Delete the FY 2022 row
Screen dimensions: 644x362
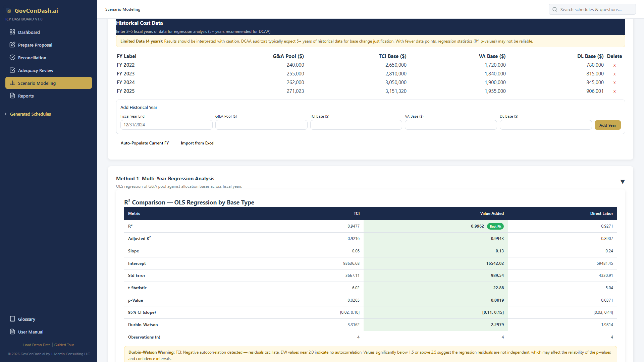pyautogui.click(x=614, y=65)
